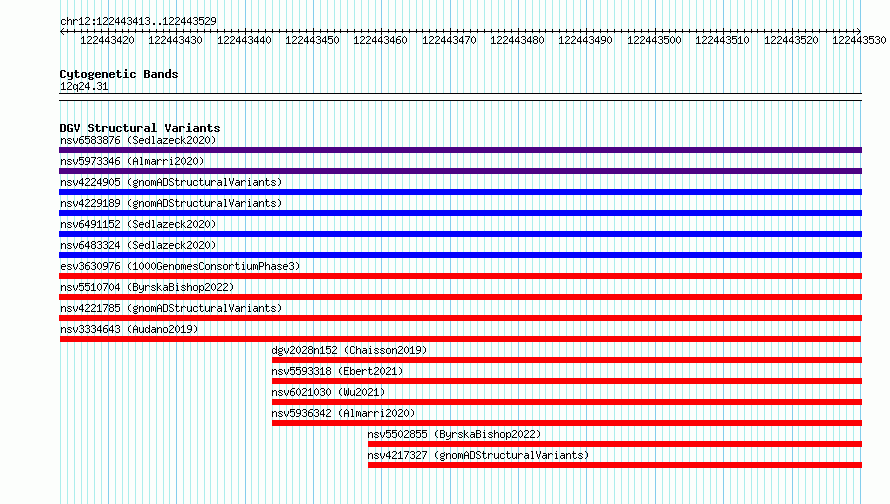890x504 pixels.
Task: Open the nsv6021030 (Wu2021) label
Action: [x=328, y=392]
